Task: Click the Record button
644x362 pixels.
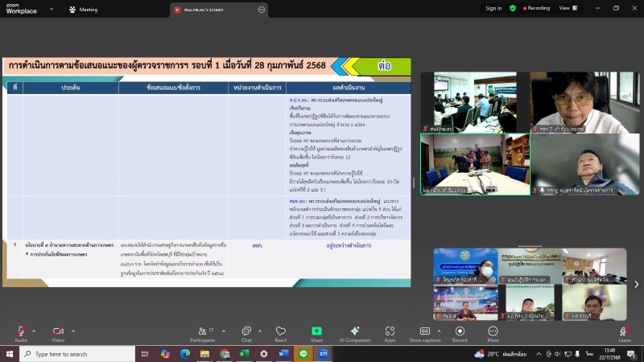Action: (459, 332)
